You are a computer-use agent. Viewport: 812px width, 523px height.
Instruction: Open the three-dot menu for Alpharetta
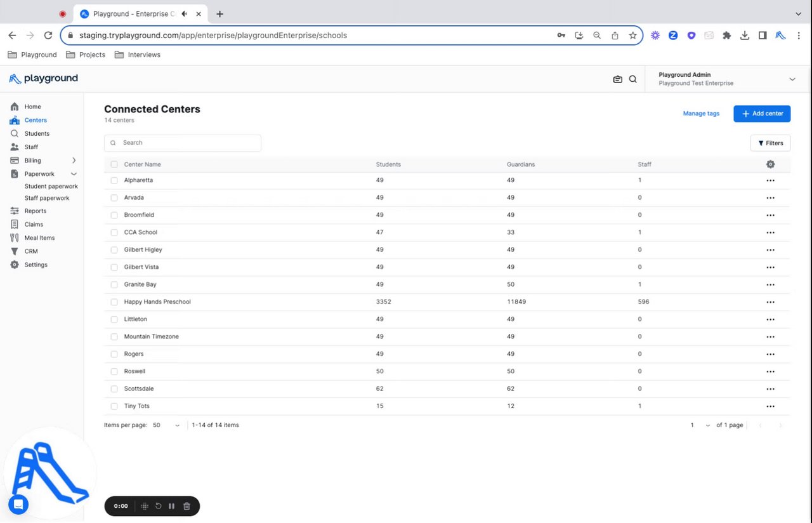pos(770,180)
